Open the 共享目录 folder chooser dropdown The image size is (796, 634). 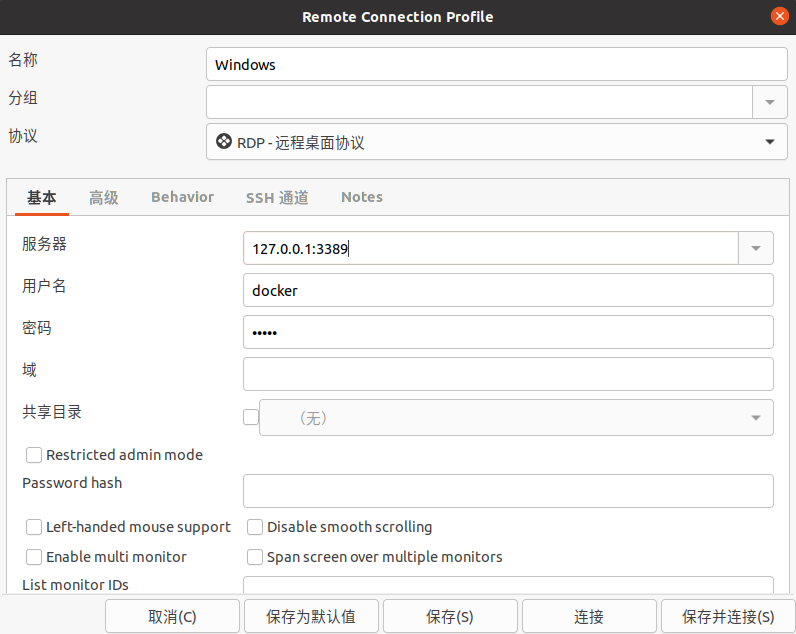coord(516,418)
